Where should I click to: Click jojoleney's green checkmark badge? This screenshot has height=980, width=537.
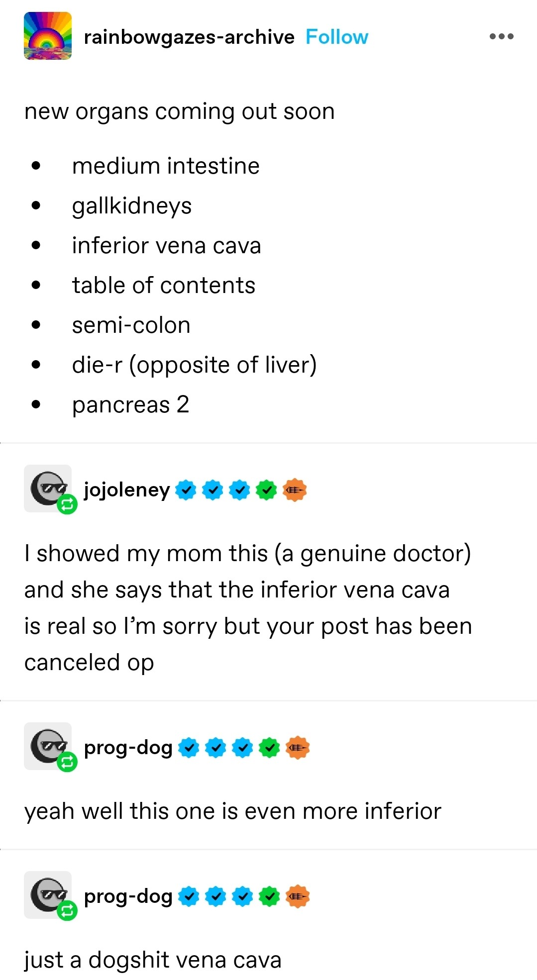tap(266, 490)
